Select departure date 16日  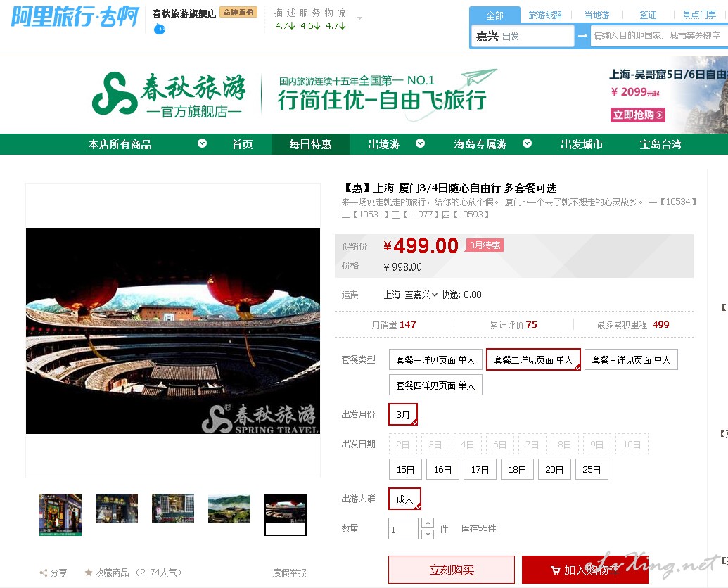(442, 470)
